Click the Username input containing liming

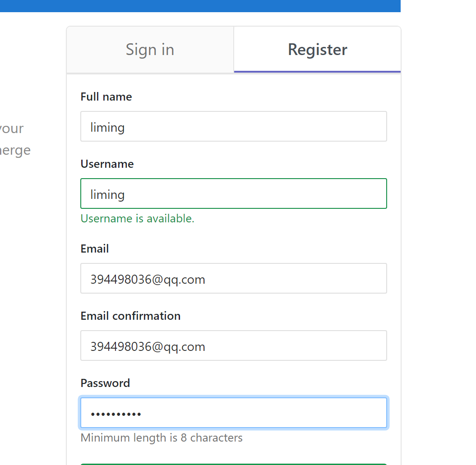tap(234, 193)
